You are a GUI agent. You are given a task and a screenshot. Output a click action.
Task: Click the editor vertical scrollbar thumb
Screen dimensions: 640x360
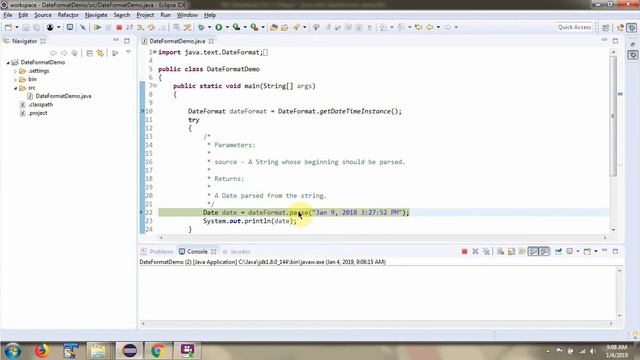pos(613,116)
